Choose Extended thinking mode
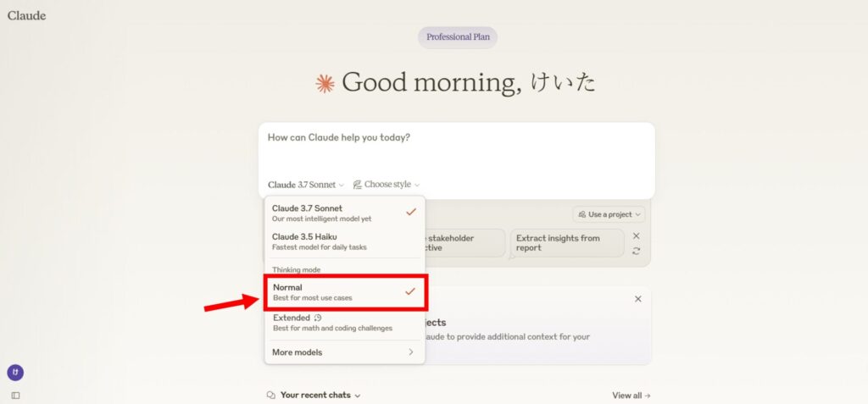 pyautogui.click(x=345, y=323)
